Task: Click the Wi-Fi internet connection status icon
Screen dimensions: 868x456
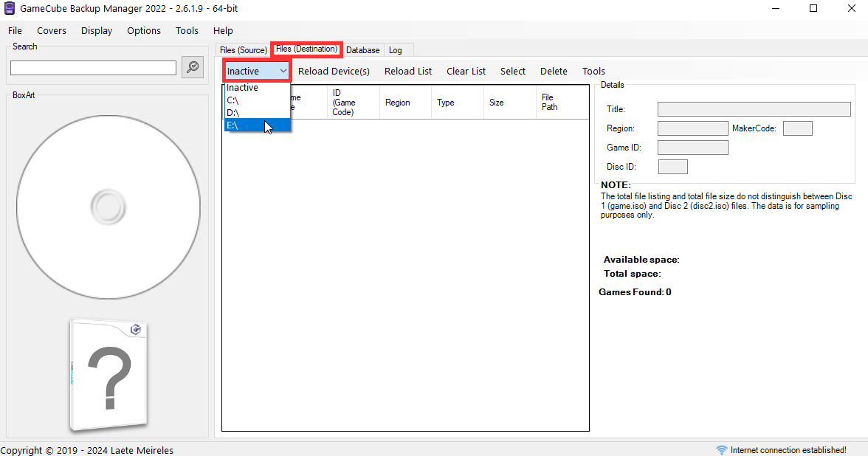Action: point(721,450)
